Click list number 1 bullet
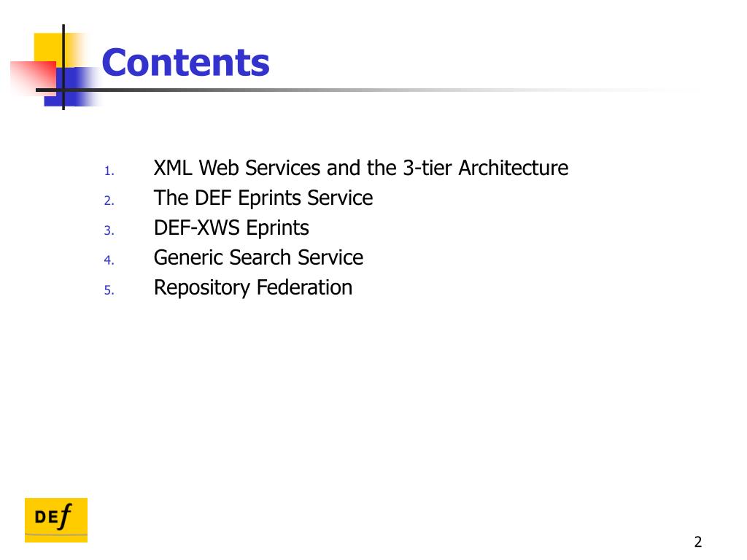The image size is (747, 560). [x=109, y=171]
